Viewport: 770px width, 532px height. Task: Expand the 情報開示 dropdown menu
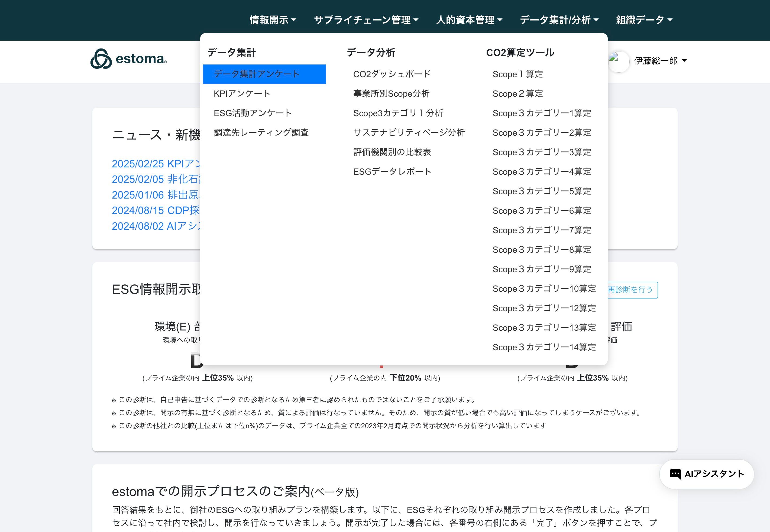(x=273, y=20)
